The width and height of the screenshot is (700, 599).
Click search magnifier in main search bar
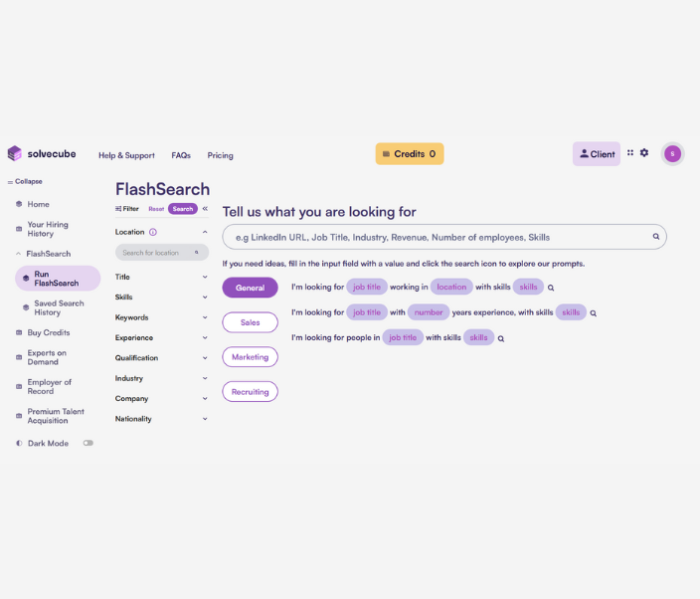655,237
